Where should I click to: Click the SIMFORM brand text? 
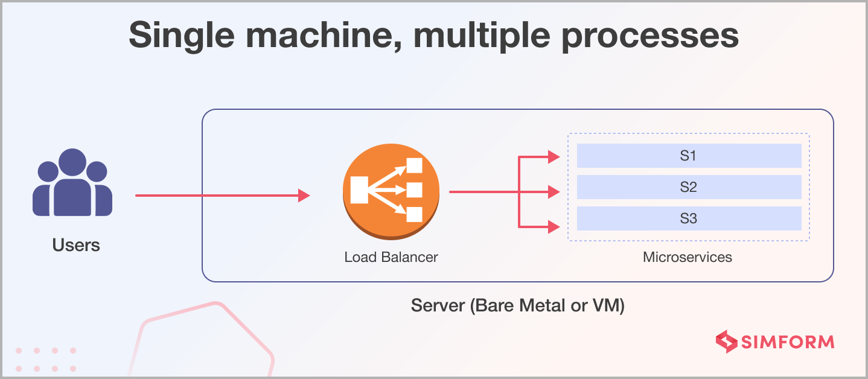tap(788, 342)
